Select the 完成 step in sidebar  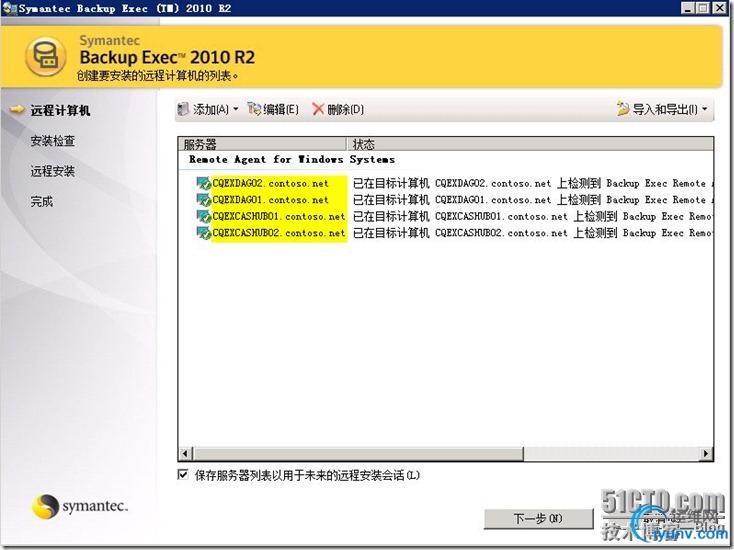42,202
